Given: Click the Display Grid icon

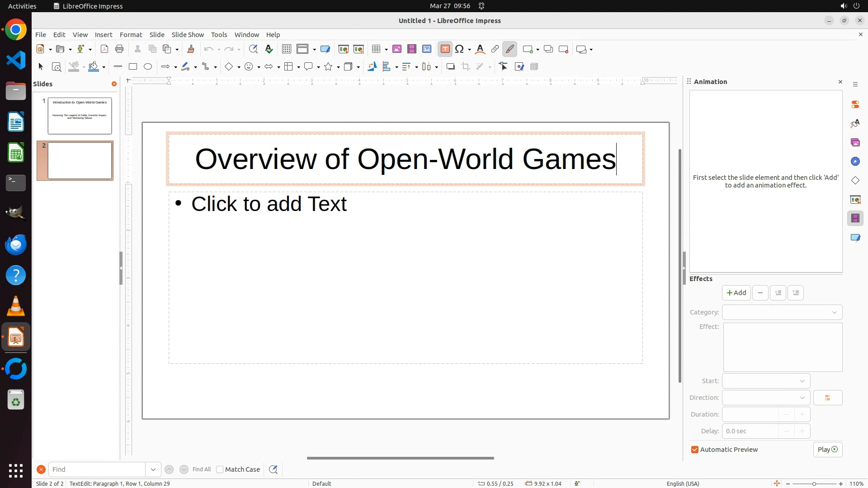Looking at the screenshot, I should pos(286,49).
